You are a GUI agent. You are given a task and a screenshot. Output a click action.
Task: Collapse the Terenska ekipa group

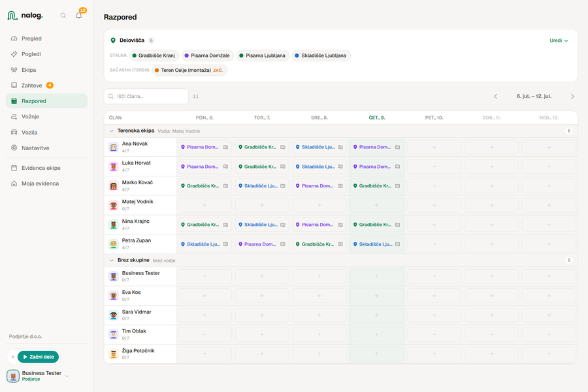111,131
